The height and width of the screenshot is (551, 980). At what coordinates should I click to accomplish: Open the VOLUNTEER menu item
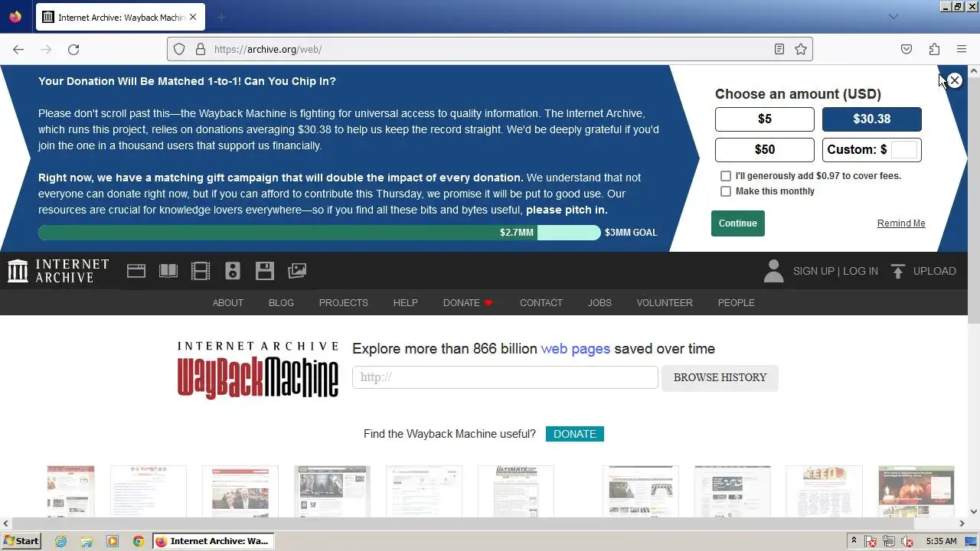point(665,303)
